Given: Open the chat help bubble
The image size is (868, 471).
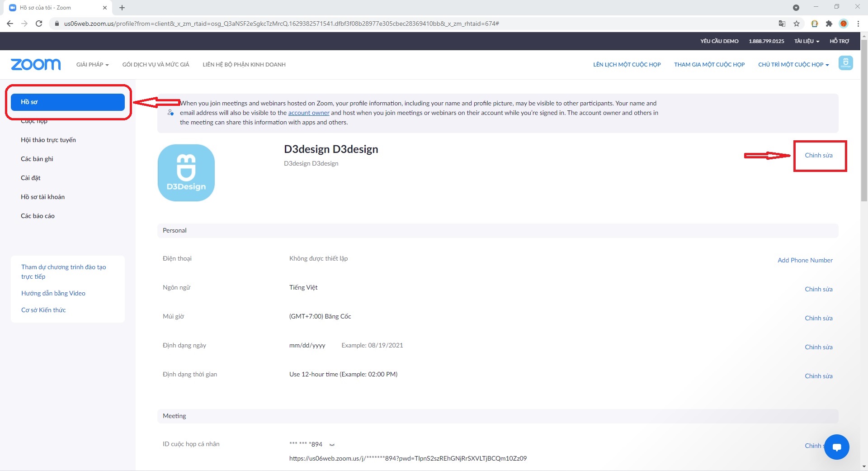Looking at the screenshot, I should point(837,447).
